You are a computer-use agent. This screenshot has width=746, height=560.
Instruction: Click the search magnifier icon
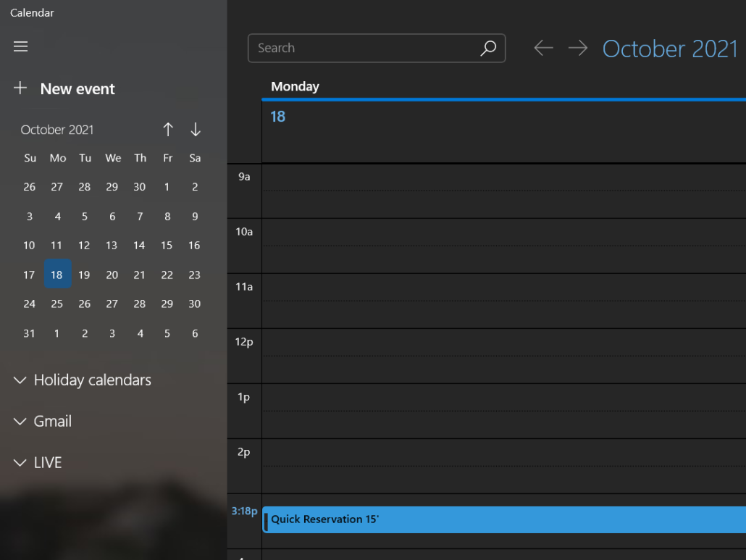pos(488,49)
